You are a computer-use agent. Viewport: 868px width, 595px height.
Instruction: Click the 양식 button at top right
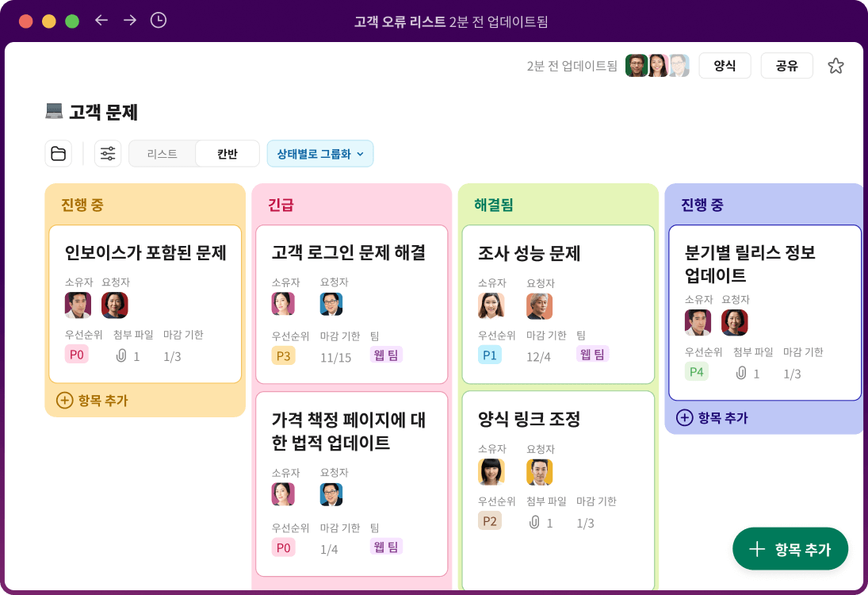[724, 66]
